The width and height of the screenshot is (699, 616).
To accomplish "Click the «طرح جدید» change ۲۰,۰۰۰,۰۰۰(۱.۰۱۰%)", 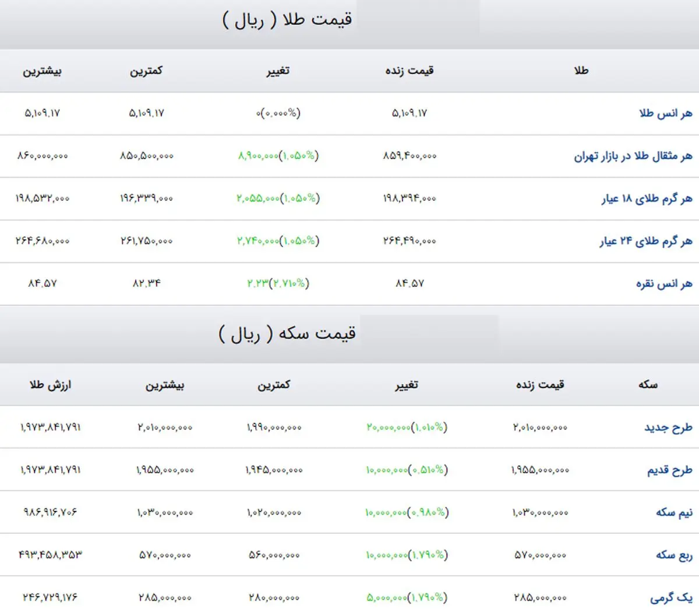I will [x=407, y=427].
